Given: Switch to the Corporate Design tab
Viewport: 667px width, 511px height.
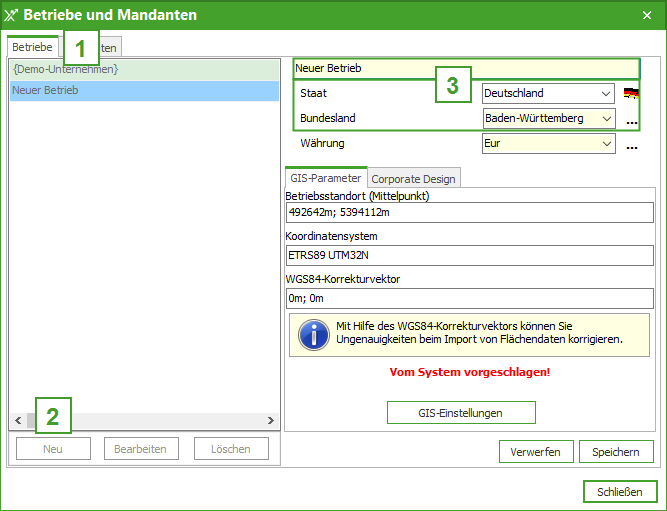Looking at the screenshot, I should tap(413, 179).
